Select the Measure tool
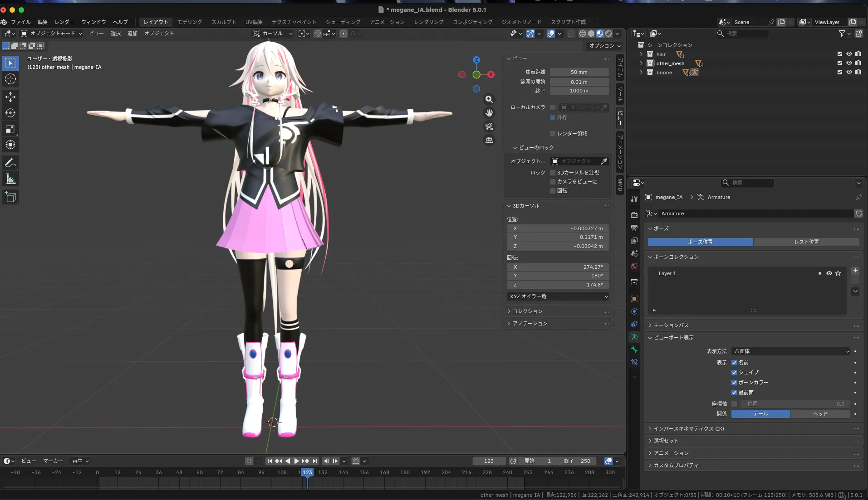Image resolution: width=868 pixels, height=500 pixels. (10, 180)
